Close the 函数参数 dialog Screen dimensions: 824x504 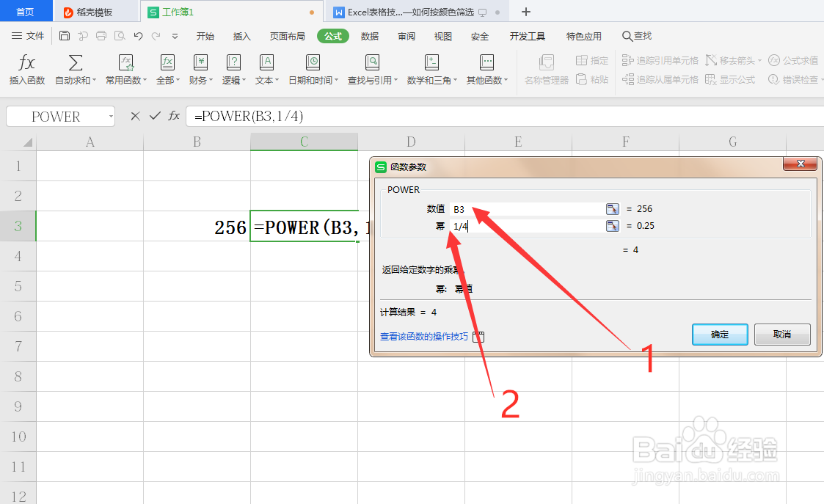[x=801, y=164]
